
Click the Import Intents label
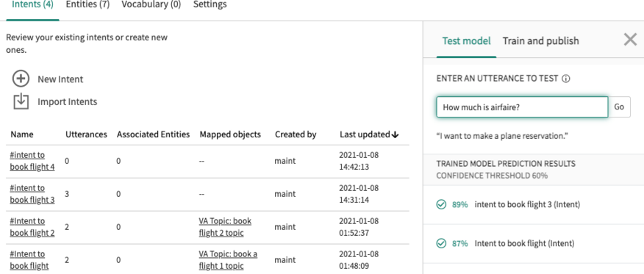68,101
